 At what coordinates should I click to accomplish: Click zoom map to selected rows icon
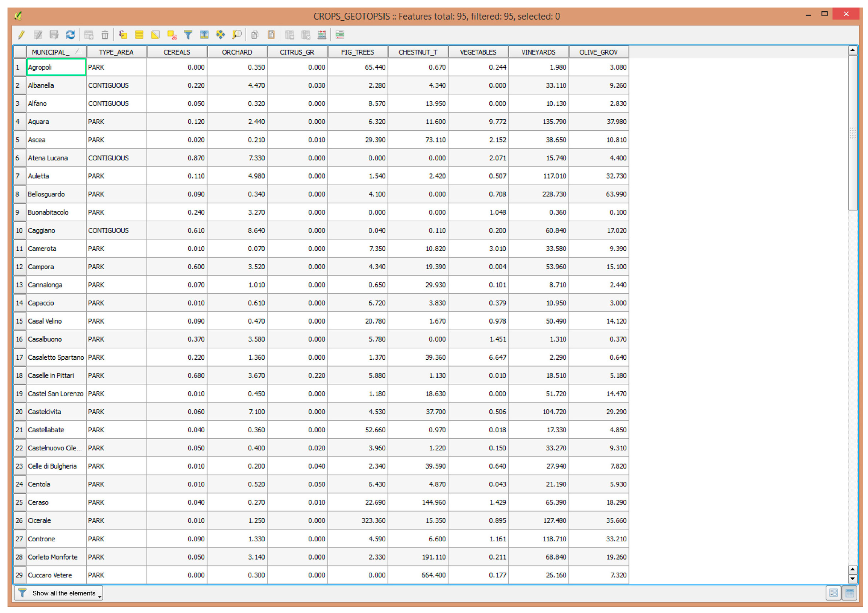(237, 35)
